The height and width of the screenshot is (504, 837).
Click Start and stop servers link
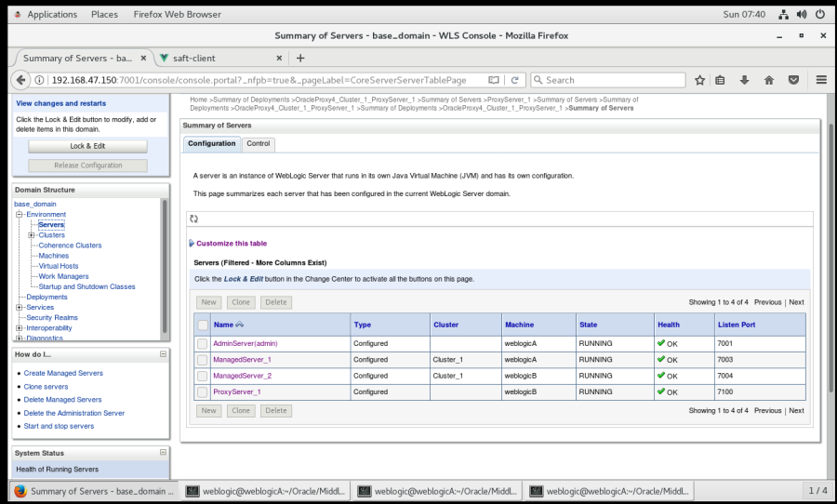(x=59, y=426)
